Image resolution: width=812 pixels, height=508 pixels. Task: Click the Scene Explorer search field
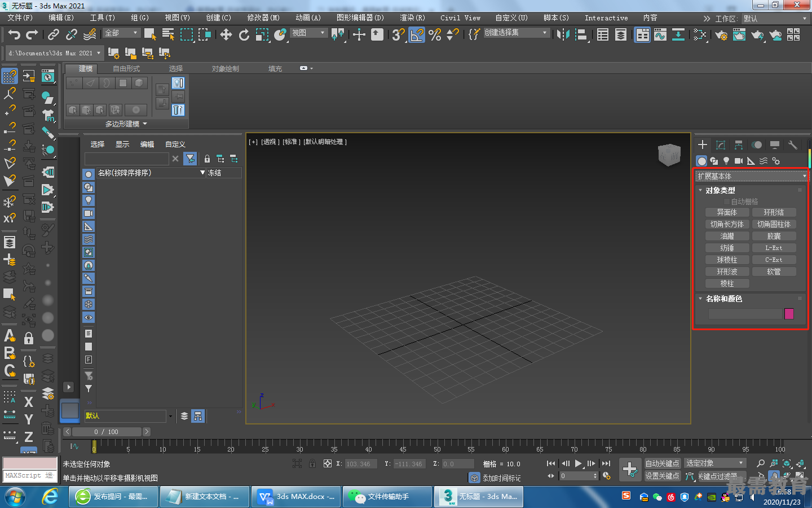pyautogui.click(x=127, y=159)
